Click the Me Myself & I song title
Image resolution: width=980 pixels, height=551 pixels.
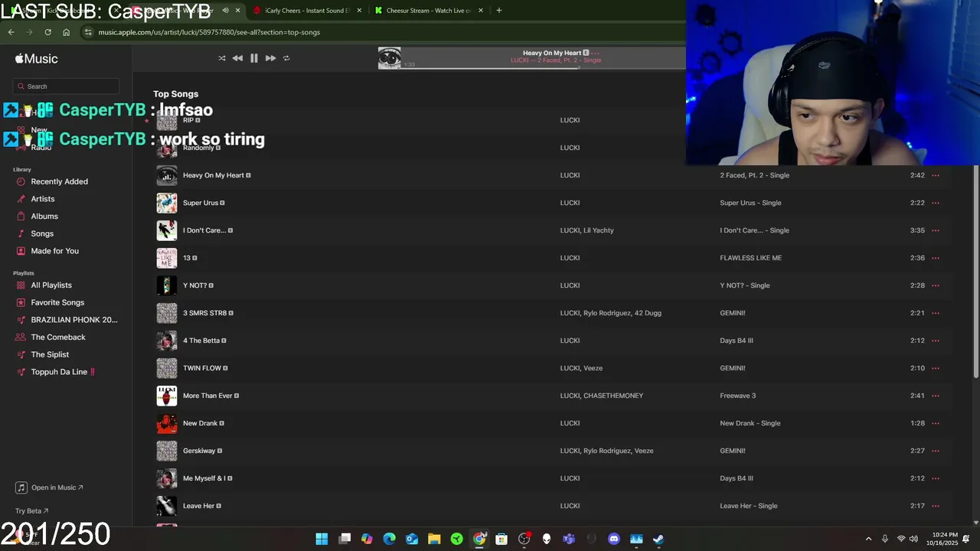204,478
